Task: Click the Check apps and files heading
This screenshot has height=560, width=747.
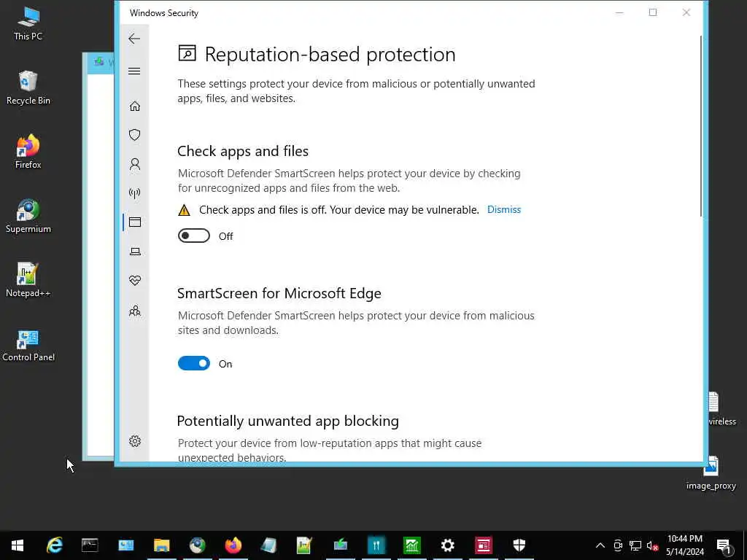Action: (243, 151)
